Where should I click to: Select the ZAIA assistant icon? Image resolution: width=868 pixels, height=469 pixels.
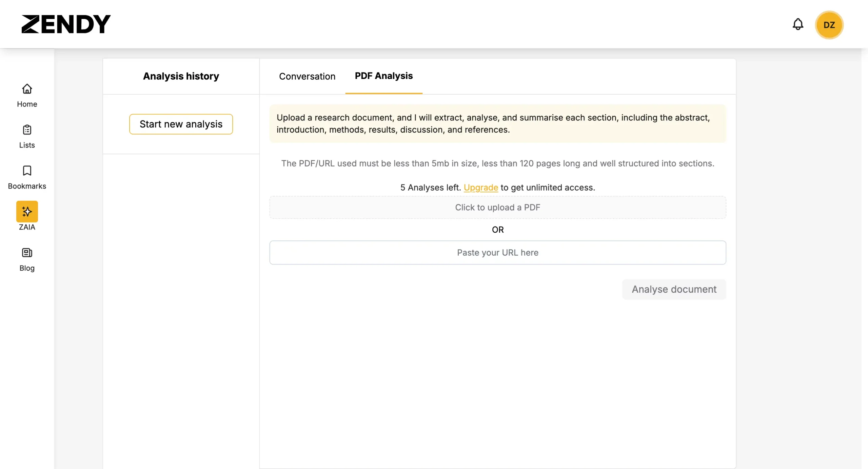(x=27, y=212)
